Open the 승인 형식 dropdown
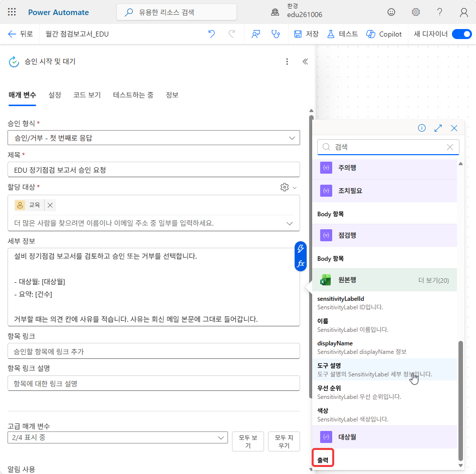This screenshot has height=474, width=476. [154, 138]
